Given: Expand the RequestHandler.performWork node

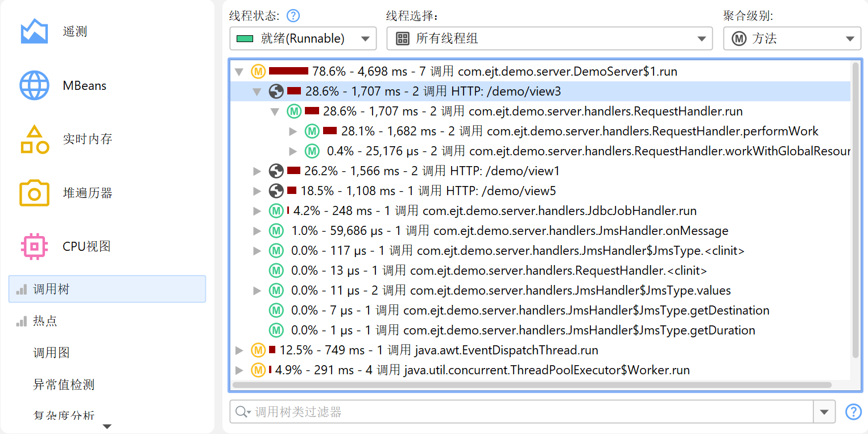Looking at the screenshot, I should pyautogui.click(x=294, y=131).
